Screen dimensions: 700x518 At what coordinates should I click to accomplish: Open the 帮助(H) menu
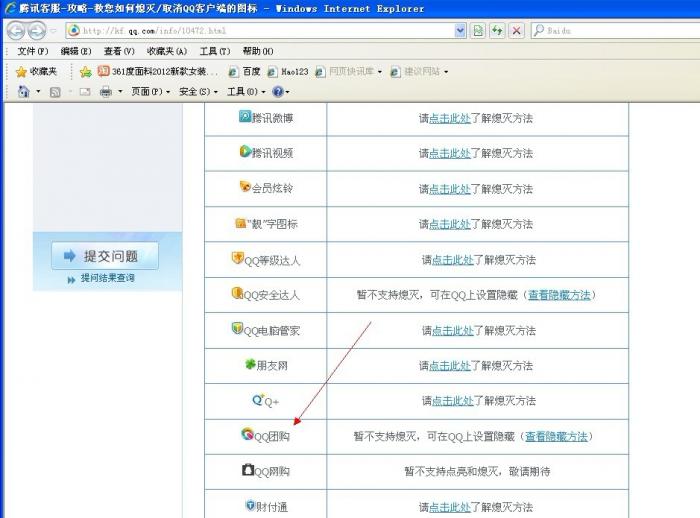pyautogui.click(x=258, y=51)
